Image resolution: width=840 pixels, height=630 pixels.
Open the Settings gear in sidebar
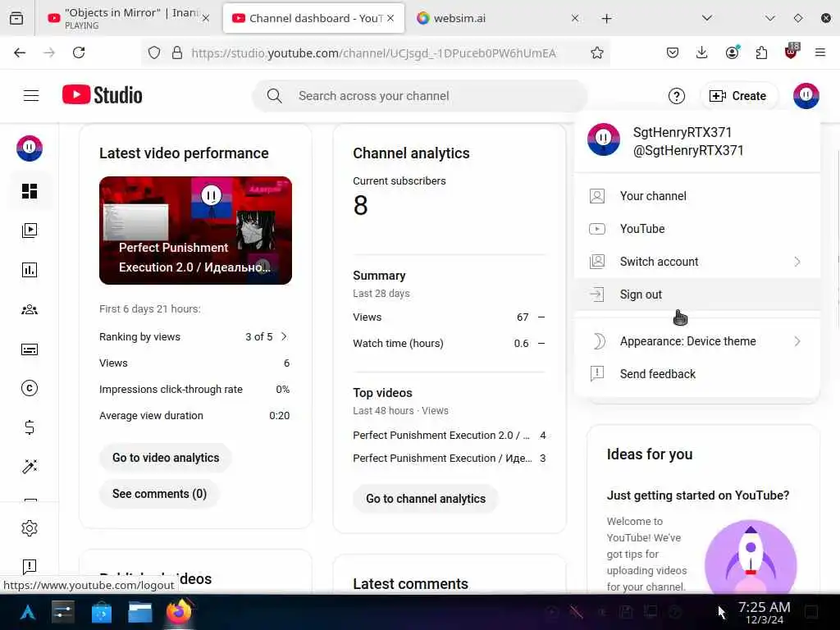tap(30, 528)
